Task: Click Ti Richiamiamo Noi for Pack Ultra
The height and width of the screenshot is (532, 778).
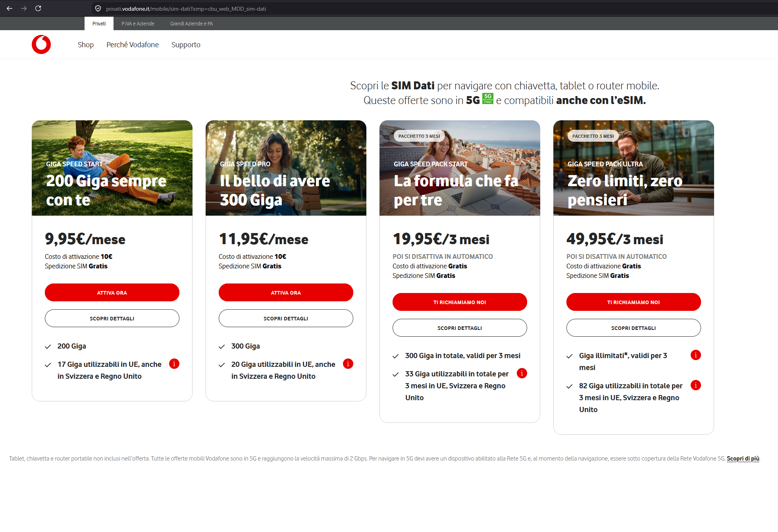Action: [x=634, y=302]
